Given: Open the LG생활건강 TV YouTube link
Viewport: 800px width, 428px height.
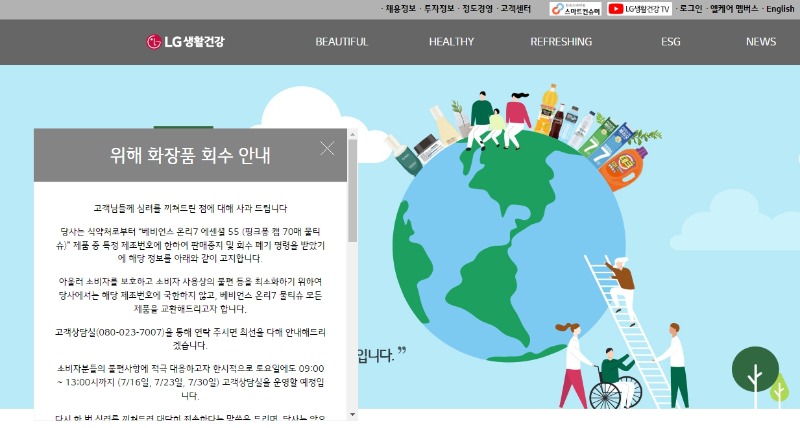Looking at the screenshot, I should coord(639,9).
